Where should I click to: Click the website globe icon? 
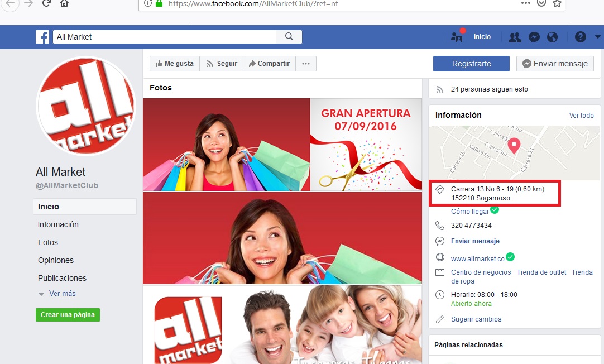click(440, 257)
